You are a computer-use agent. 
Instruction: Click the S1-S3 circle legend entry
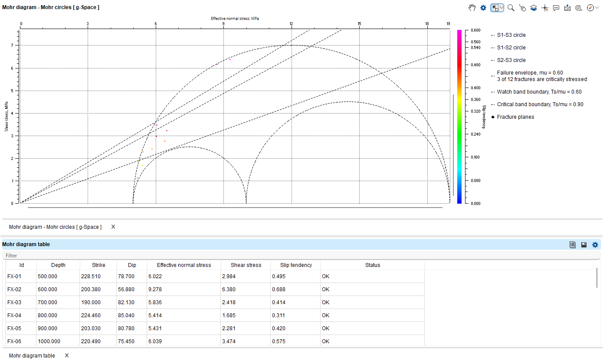[x=508, y=35]
